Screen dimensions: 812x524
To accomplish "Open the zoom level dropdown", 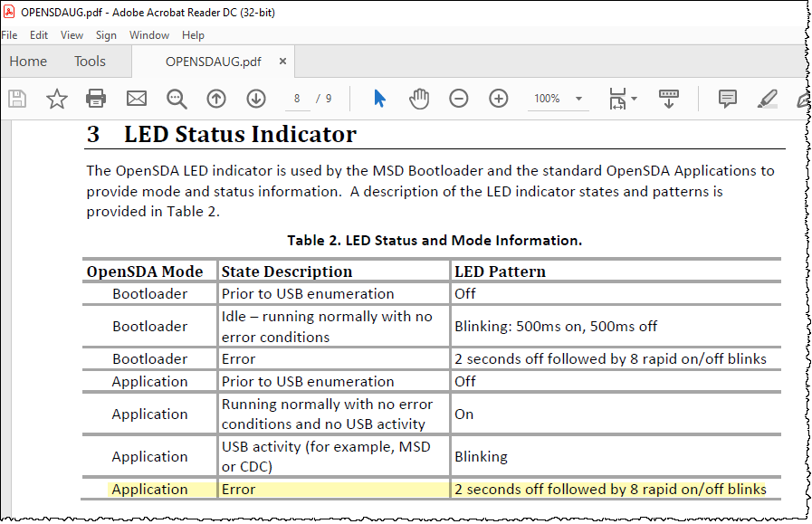I will click(x=558, y=99).
